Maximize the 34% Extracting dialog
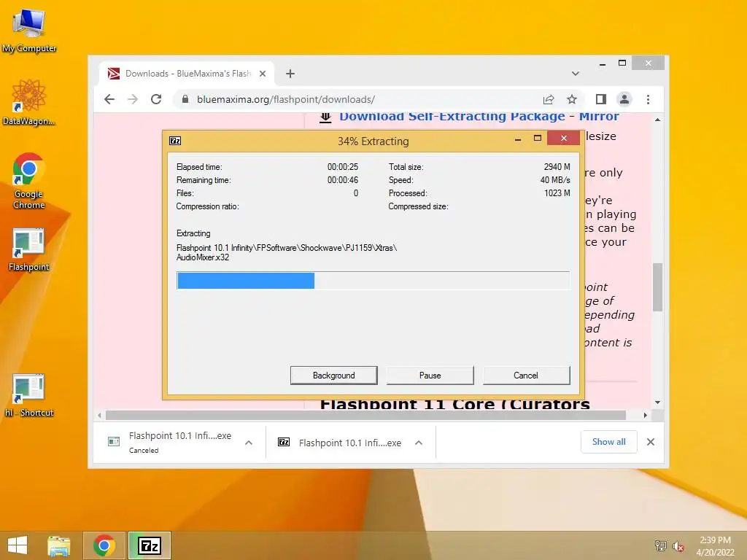This screenshot has width=747, height=560. pyautogui.click(x=538, y=139)
